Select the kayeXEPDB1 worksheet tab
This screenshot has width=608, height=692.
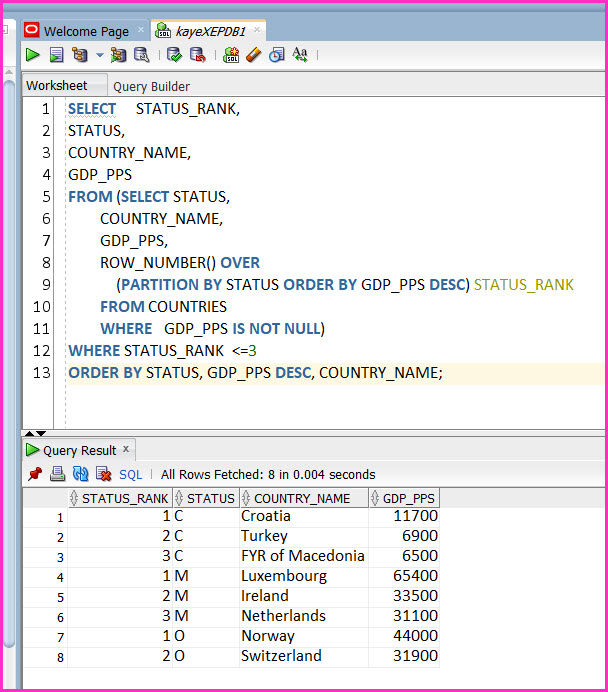tap(210, 31)
